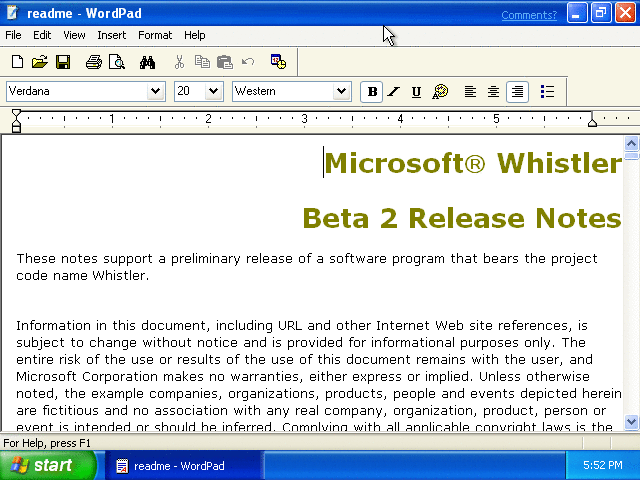Click the Paste clipboard icon

coord(224,62)
